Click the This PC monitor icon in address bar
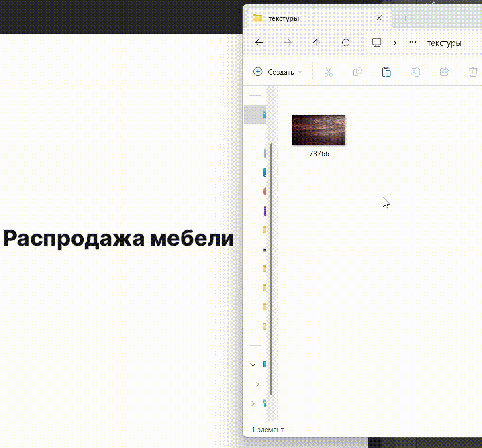Screen dimensions: 482x448 pos(376,43)
